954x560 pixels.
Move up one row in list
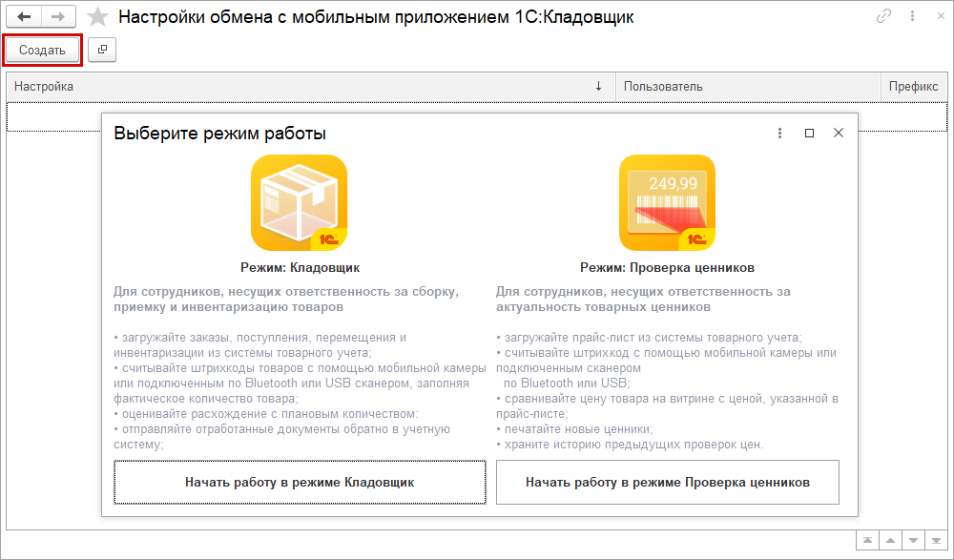click(890, 541)
